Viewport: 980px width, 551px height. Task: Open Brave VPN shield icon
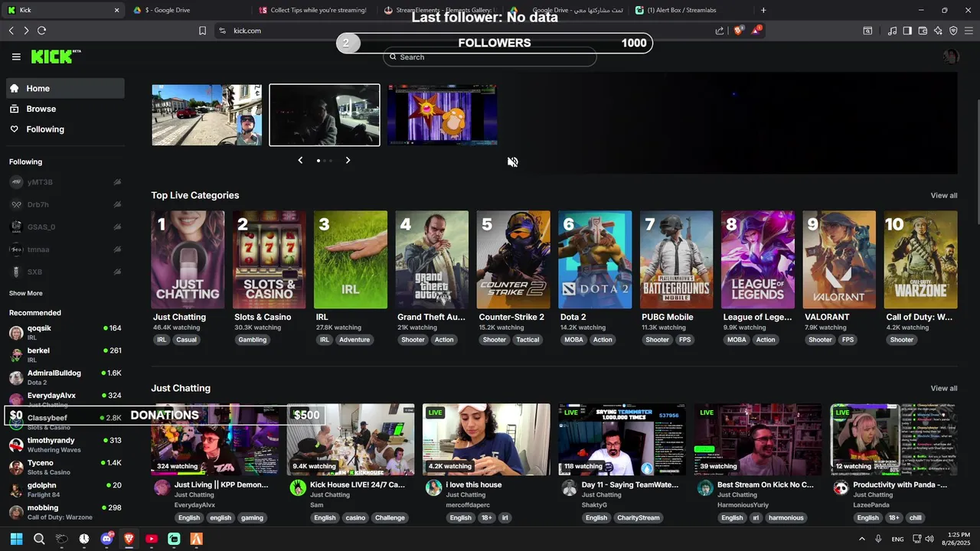(x=953, y=31)
